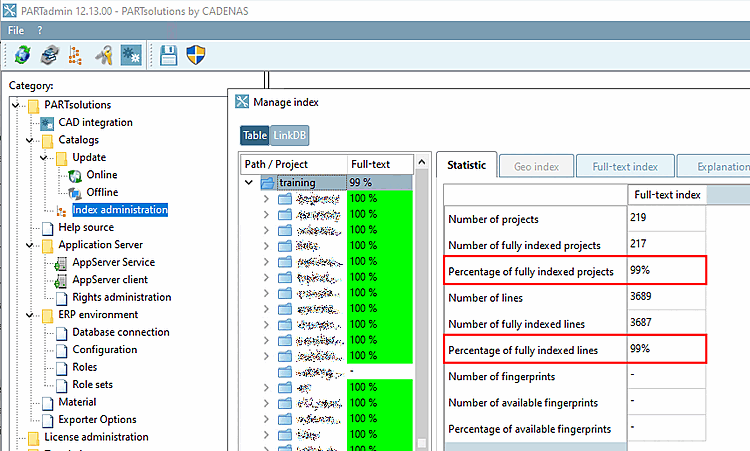Click the ERP environment folder icon
750x451 pixels.
coord(47,316)
